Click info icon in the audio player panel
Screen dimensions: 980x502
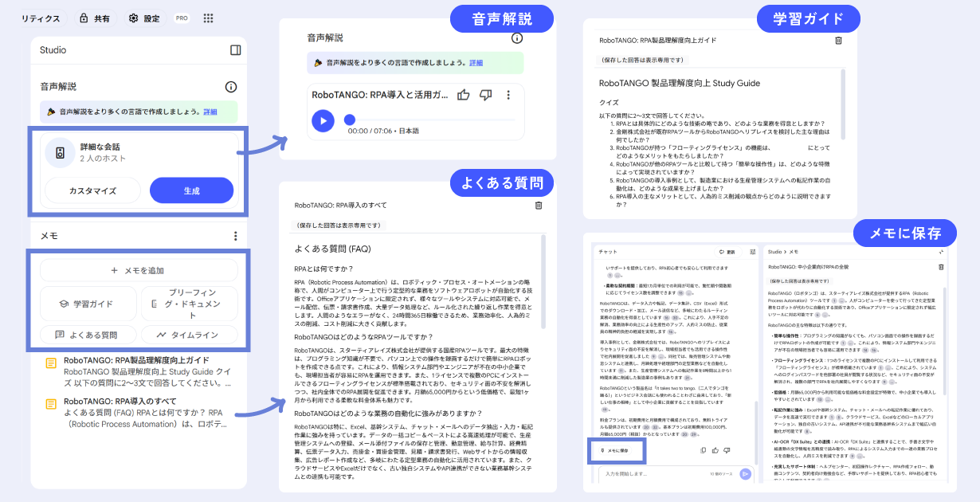[x=517, y=37]
